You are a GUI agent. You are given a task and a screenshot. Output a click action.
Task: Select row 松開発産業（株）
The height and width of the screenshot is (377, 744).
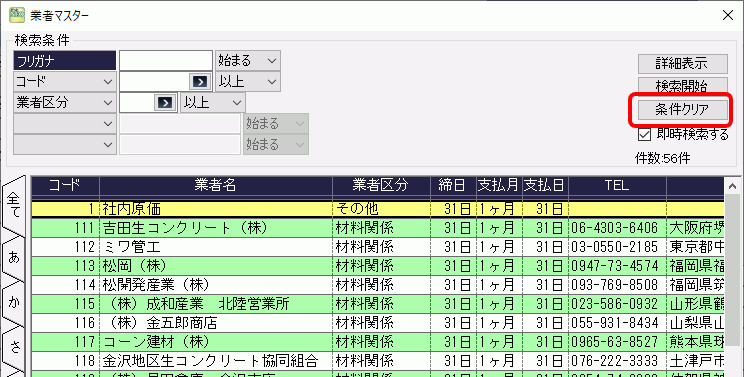[x=378, y=285]
